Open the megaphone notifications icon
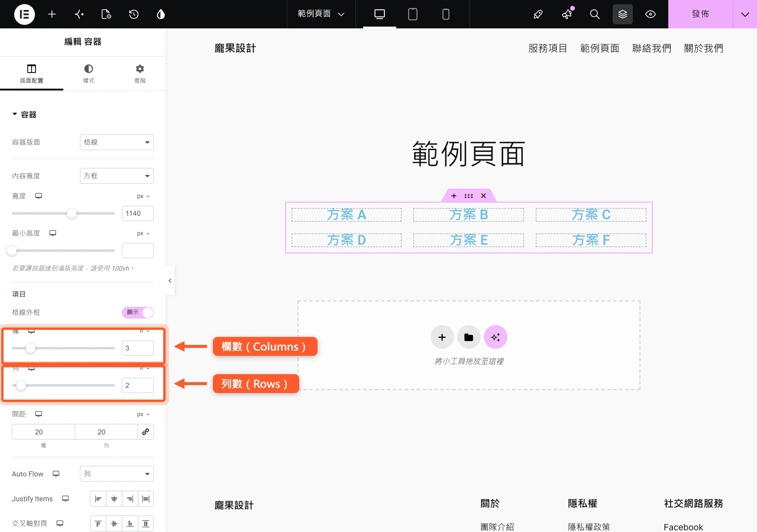 [567, 14]
